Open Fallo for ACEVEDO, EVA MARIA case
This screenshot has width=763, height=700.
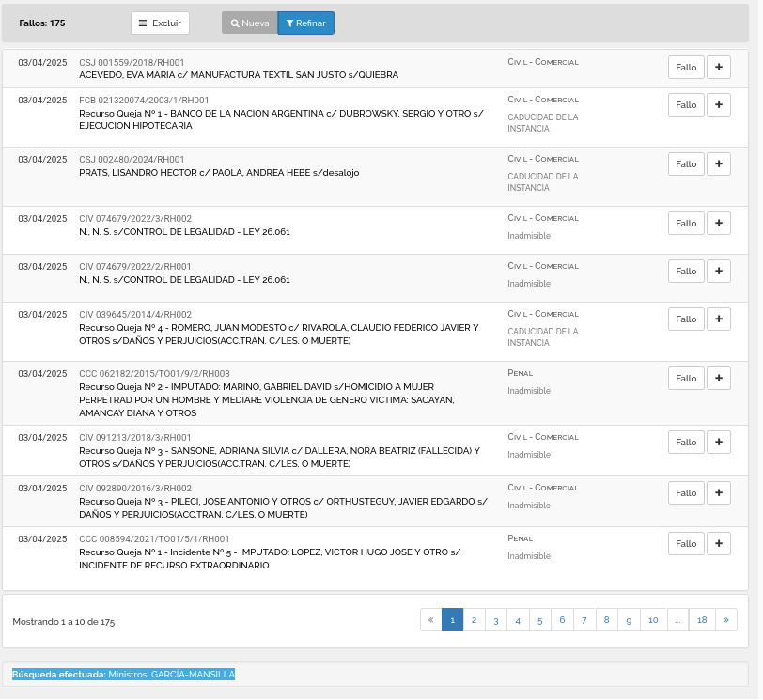tap(686, 67)
